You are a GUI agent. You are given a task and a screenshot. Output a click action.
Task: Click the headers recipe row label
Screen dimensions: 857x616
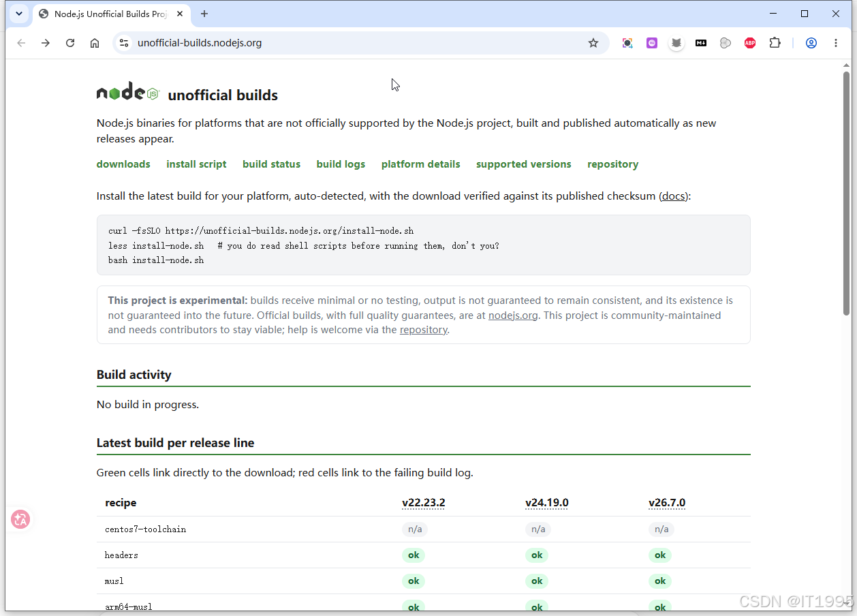(x=121, y=555)
